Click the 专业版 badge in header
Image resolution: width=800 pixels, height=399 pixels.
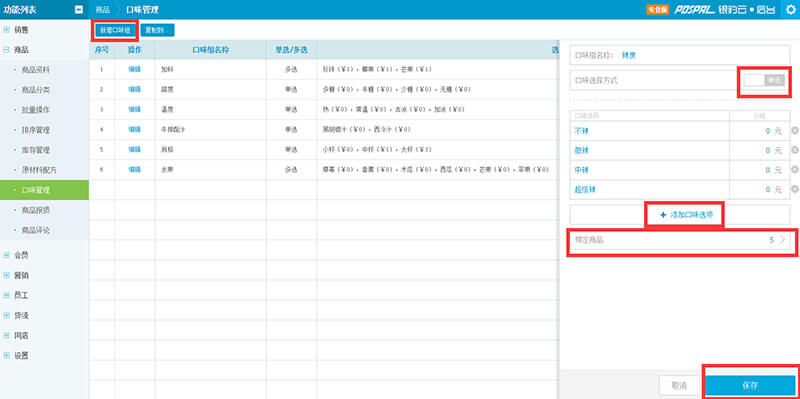click(x=657, y=9)
